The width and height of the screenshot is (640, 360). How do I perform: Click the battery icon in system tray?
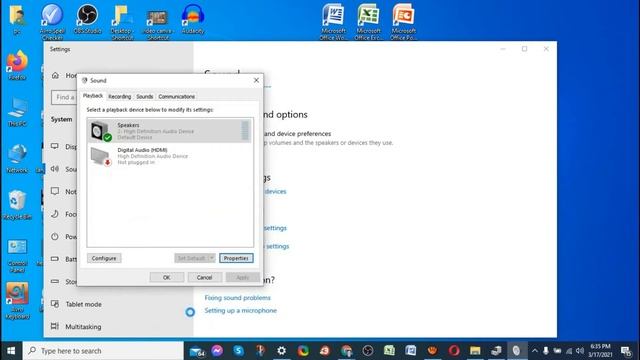[x=557, y=351]
